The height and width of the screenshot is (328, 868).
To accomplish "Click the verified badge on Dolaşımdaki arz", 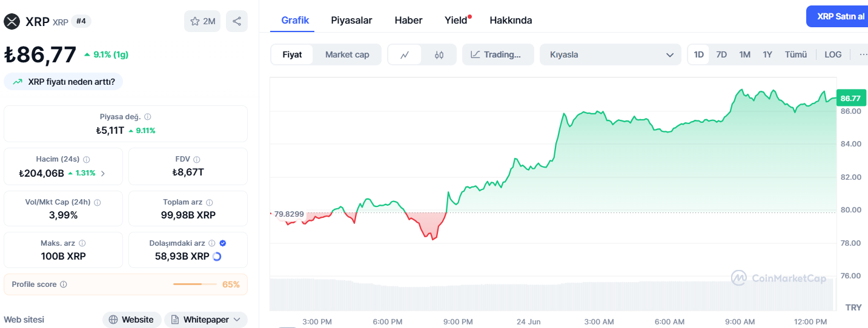I will pyautogui.click(x=223, y=243).
